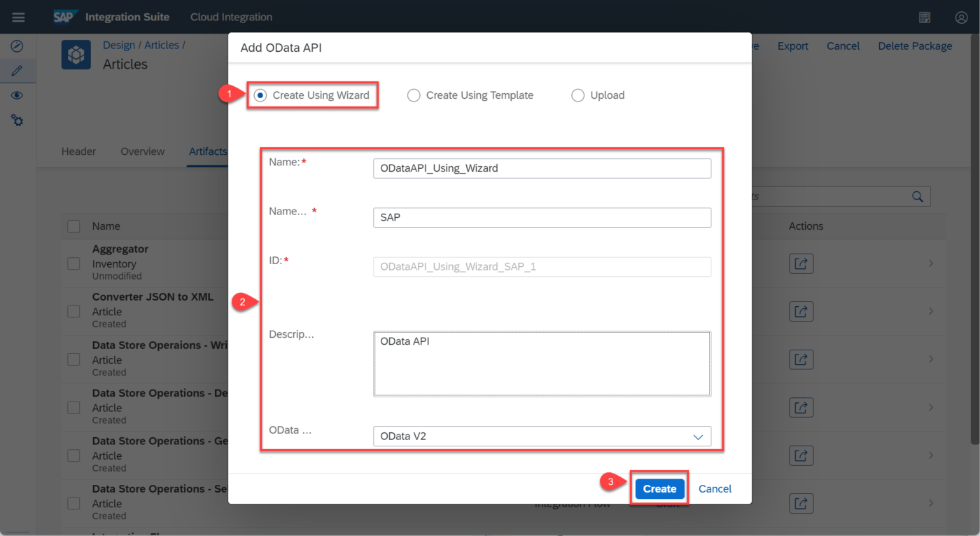Click the page vertical scrollbar
980x536 pixels.
(x=975, y=238)
